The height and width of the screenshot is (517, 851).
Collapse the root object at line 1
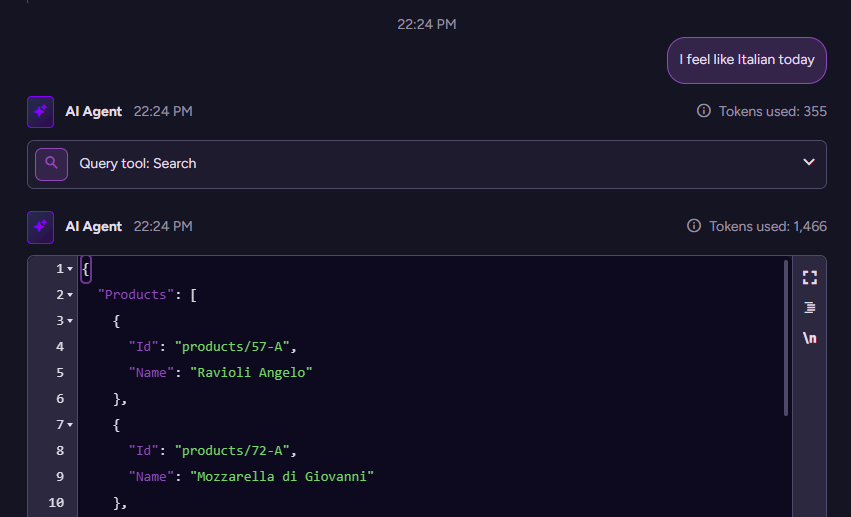69,270
